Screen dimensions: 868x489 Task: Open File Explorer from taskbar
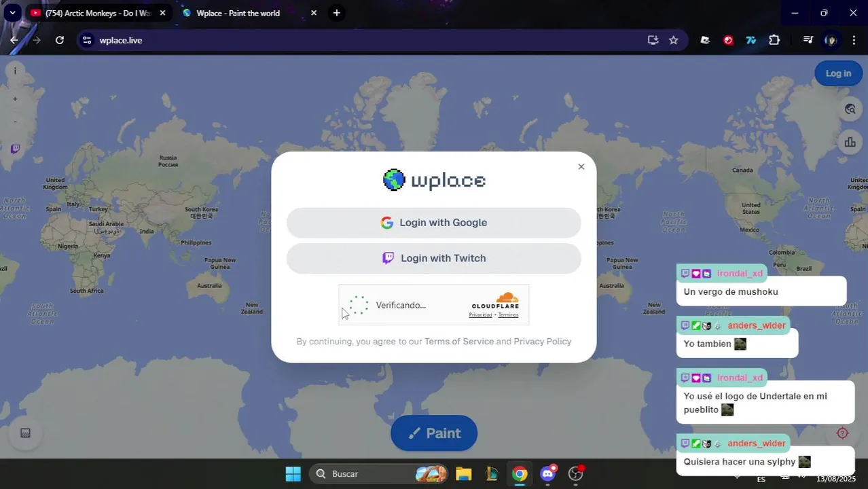pyautogui.click(x=463, y=474)
